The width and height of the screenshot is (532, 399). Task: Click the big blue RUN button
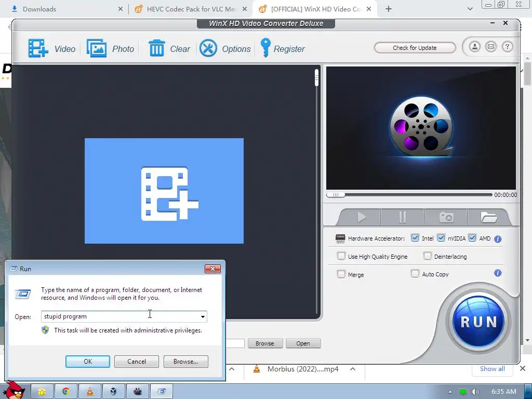478,321
